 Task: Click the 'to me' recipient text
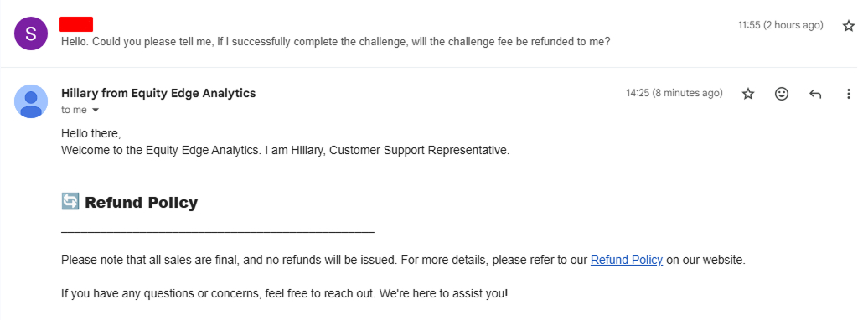point(75,111)
